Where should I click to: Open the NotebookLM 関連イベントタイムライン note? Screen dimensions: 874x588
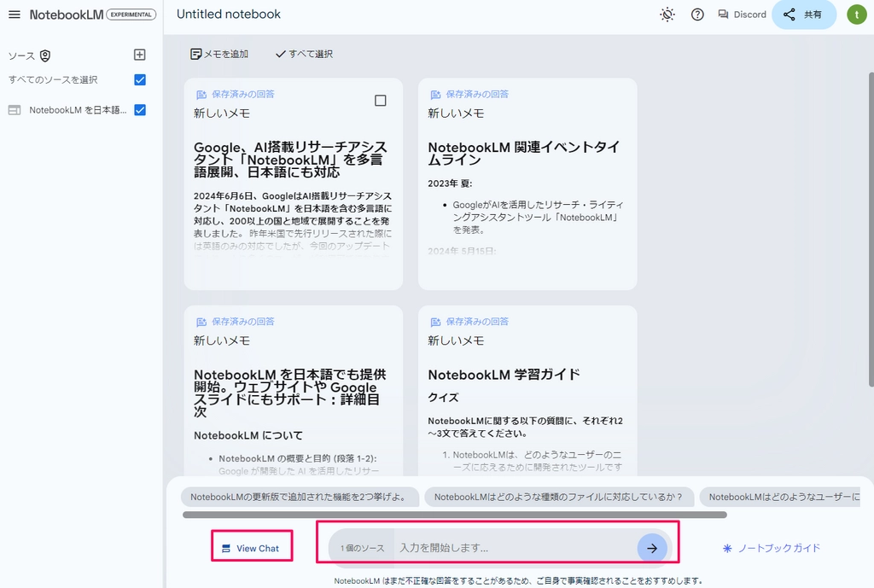[x=527, y=184]
